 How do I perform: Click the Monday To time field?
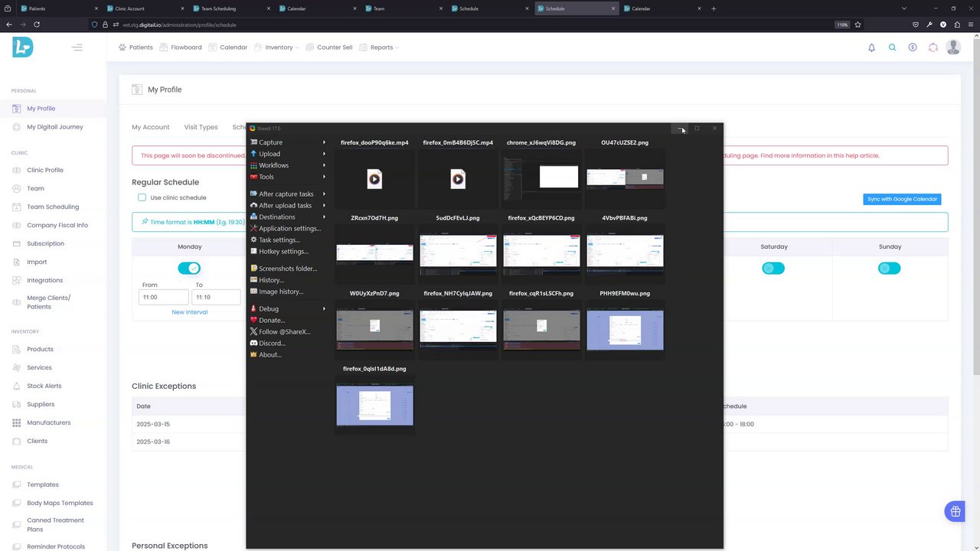tap(217, 297)
